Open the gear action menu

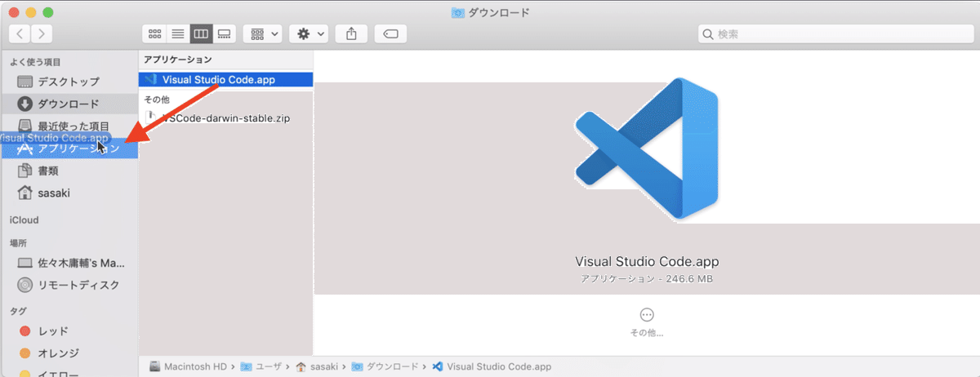point(310,33)
